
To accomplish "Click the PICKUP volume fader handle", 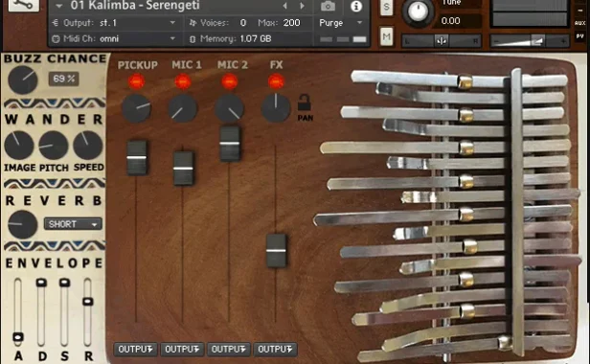I will point(137,158).
